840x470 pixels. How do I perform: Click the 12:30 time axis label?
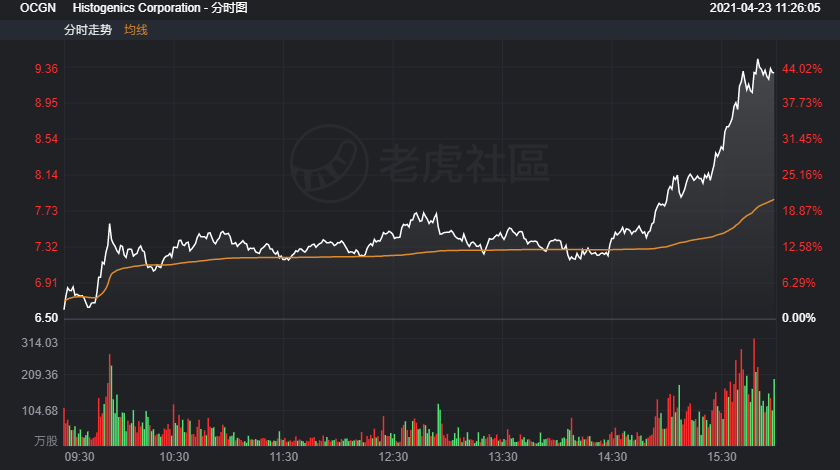click(393, 457)
